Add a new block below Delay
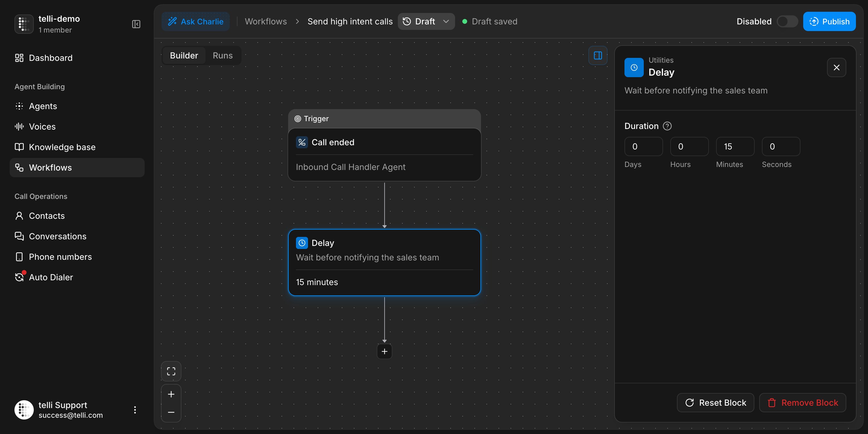 tap(384, 351)
